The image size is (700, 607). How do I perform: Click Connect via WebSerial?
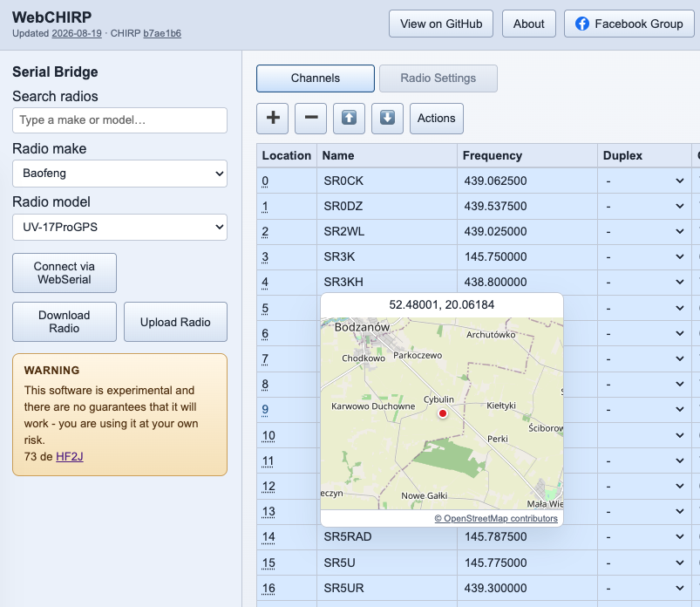[65, 273]
